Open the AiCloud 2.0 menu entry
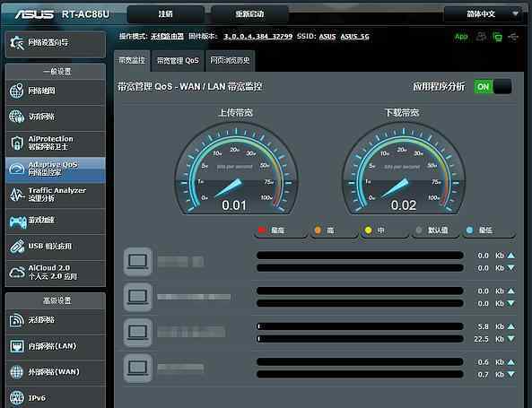532x408 pixels. [56, 273]
